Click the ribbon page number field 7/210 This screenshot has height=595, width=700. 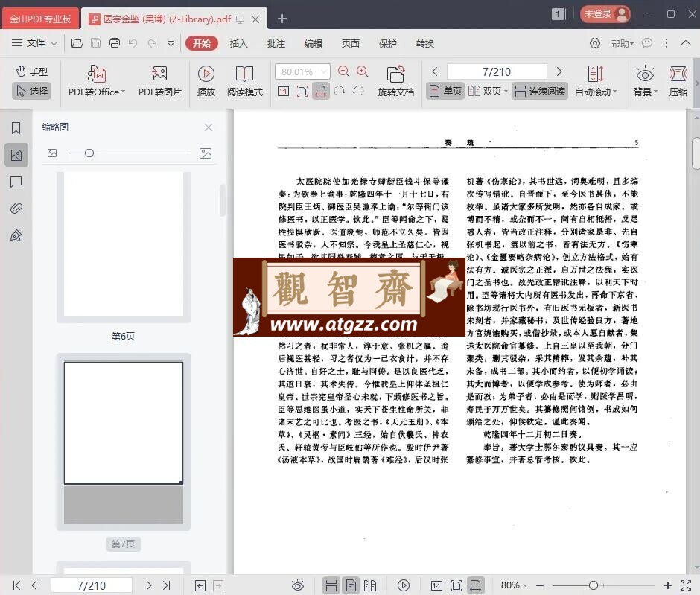pyautogui.click(x=497, y=72)
